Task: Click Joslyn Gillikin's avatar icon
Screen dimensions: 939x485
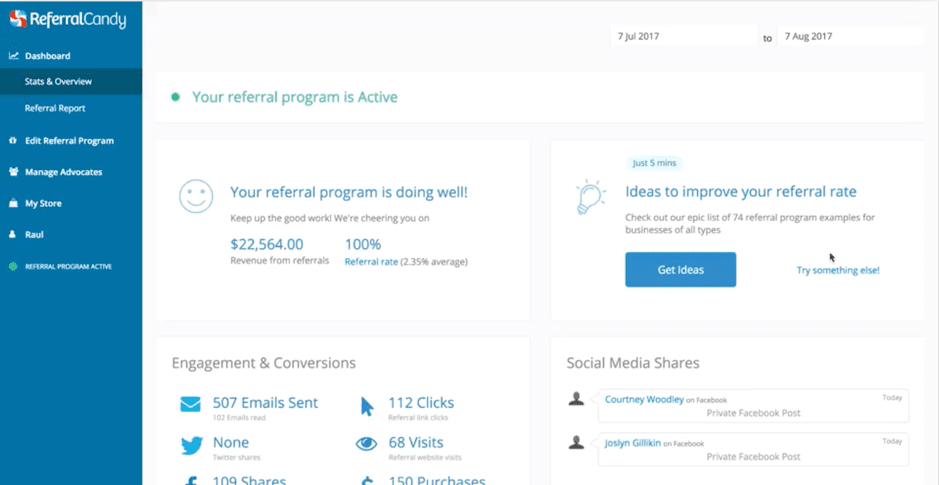Action: click(576, 442)
